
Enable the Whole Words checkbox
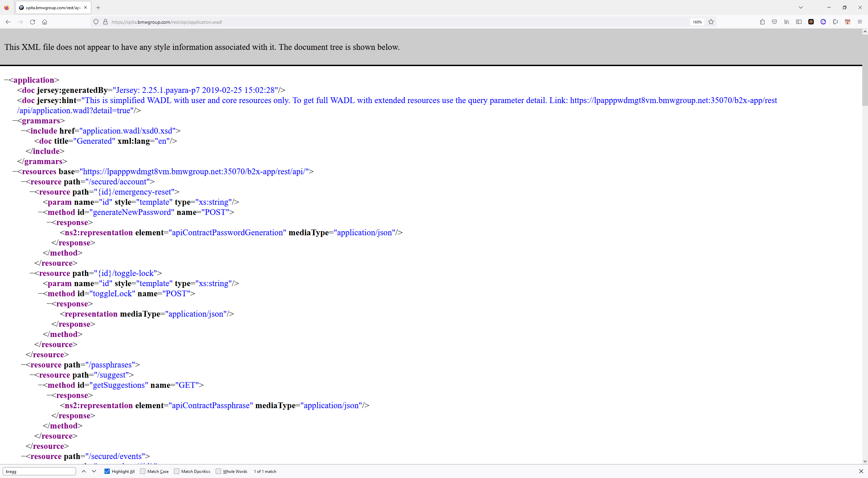218,471
